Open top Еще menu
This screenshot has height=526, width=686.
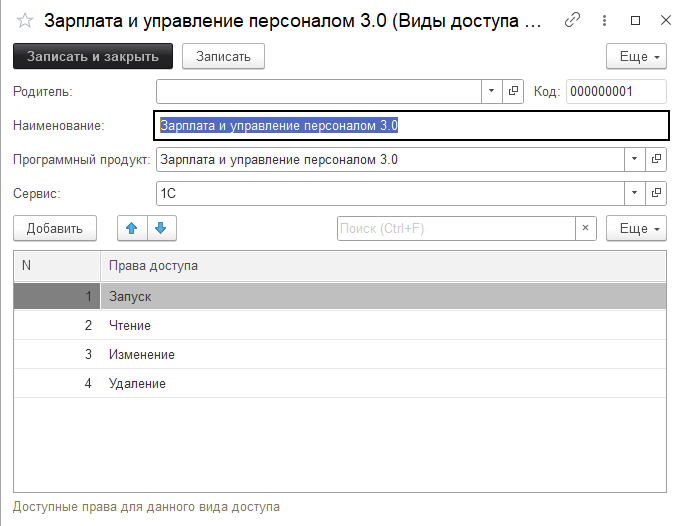pos(636,56)
